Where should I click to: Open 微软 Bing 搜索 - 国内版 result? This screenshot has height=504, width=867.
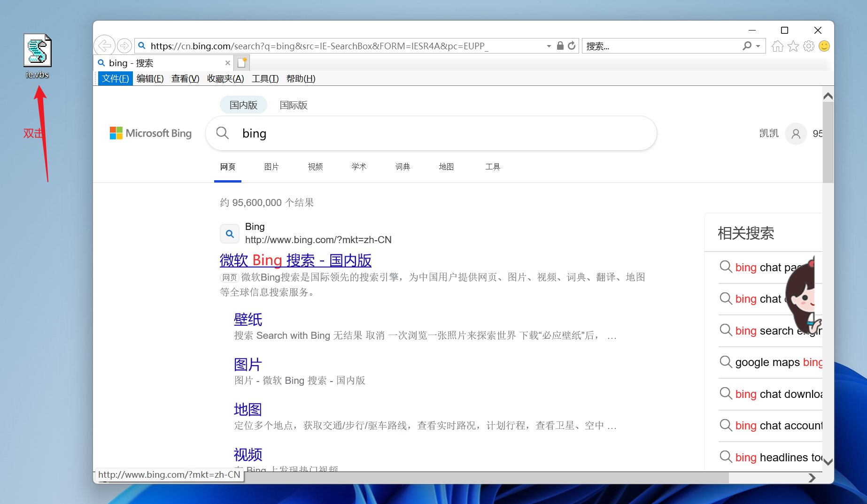coord(295,260)
